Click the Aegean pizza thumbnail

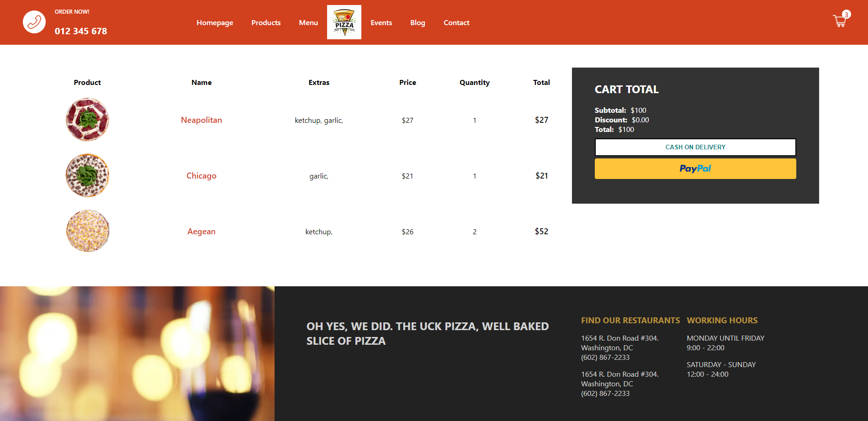click(87, 231)
